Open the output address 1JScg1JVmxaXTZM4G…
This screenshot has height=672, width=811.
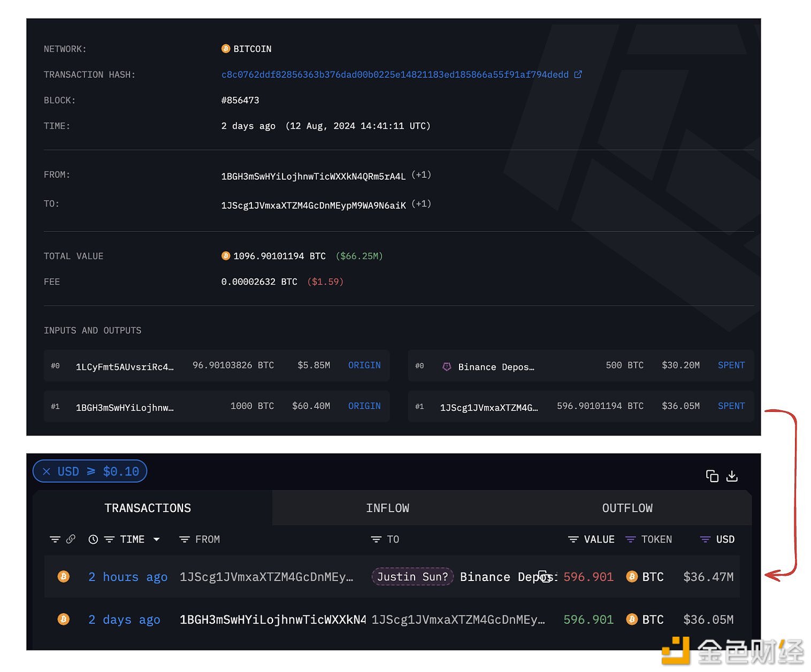(489, 408)
